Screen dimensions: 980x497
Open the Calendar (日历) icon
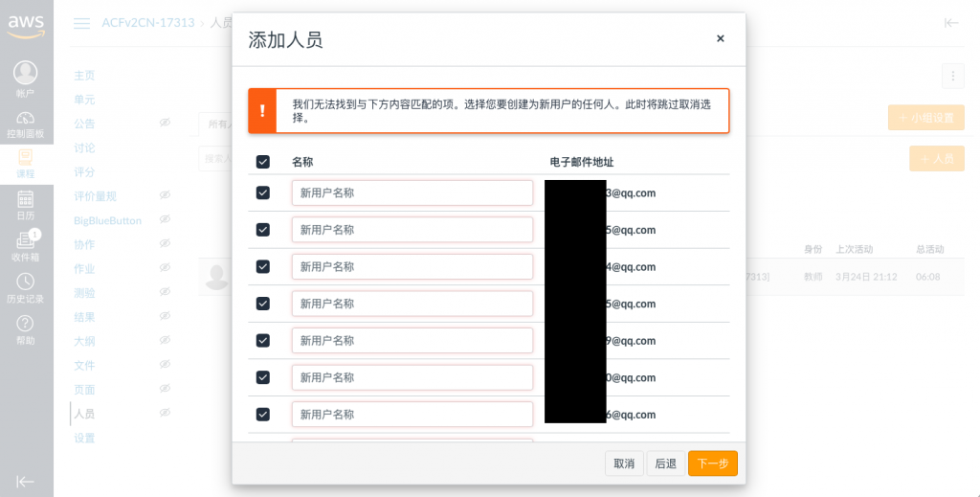click(25, 199)
